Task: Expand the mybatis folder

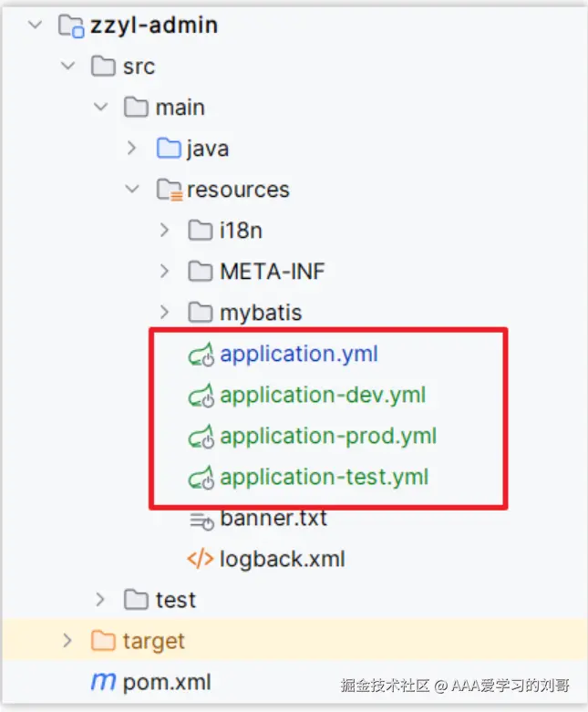Action: click(x=165, y=313)
